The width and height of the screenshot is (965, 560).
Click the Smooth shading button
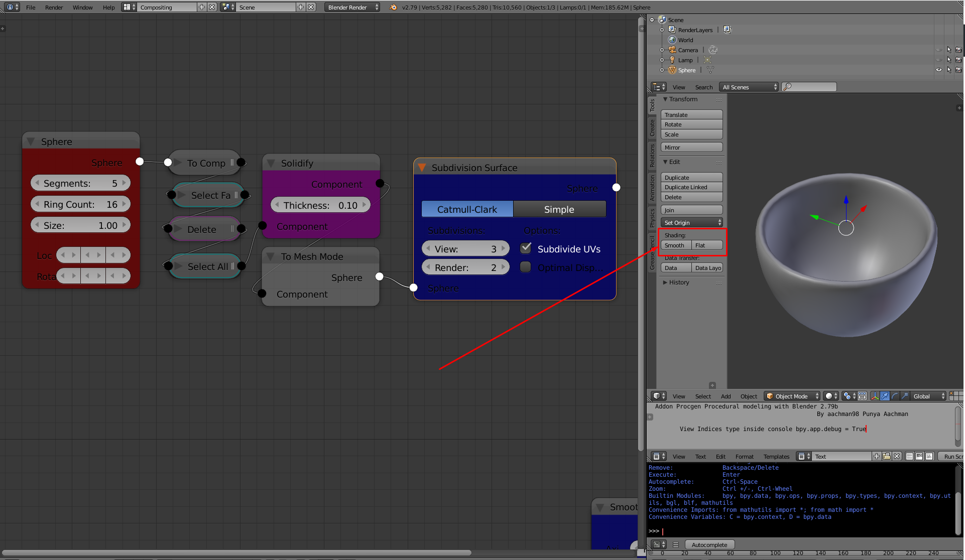tap(675, 245)
